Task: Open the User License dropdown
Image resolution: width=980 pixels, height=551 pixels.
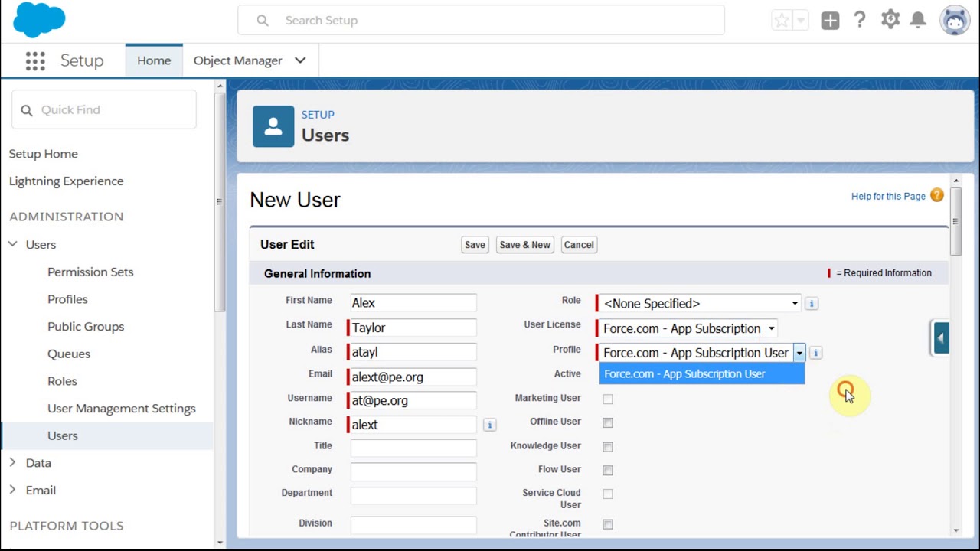Action: (x=688, y=328)
